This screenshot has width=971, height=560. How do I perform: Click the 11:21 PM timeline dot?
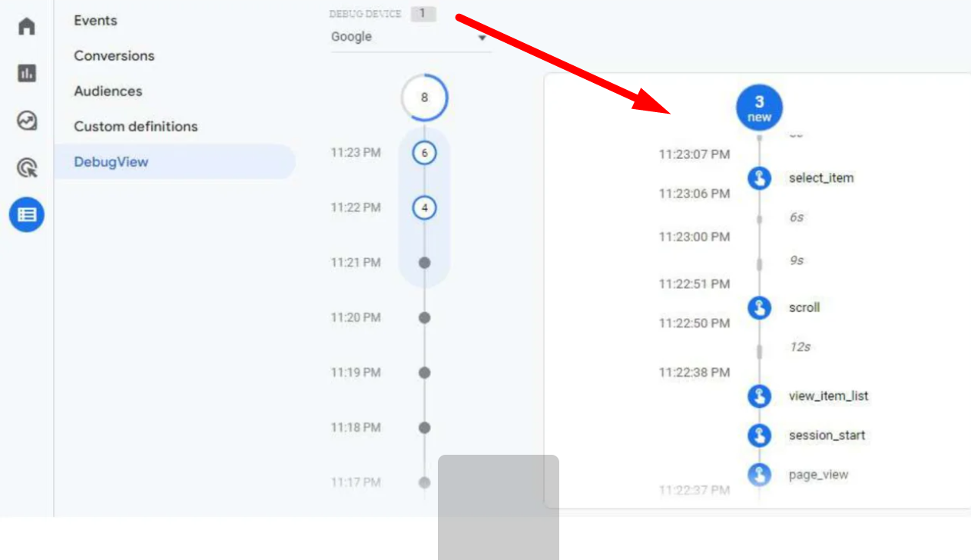424,263
